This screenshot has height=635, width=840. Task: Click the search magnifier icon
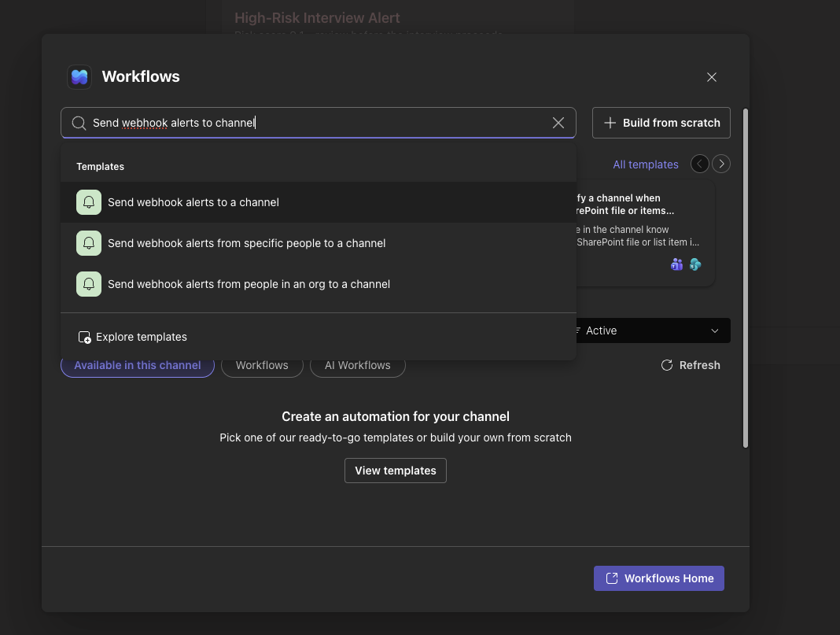79,123
